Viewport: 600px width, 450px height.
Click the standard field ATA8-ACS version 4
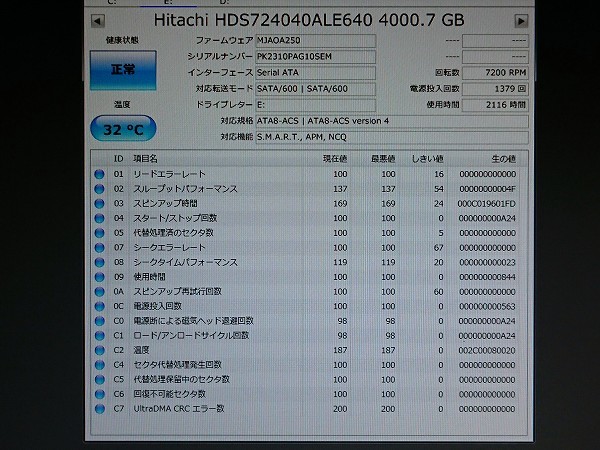click(392, 121)
